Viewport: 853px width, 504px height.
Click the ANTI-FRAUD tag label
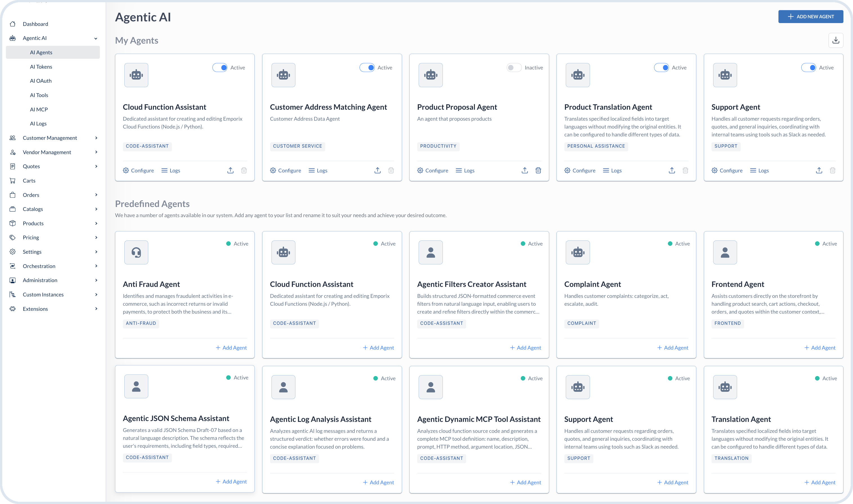coord(141,323)
